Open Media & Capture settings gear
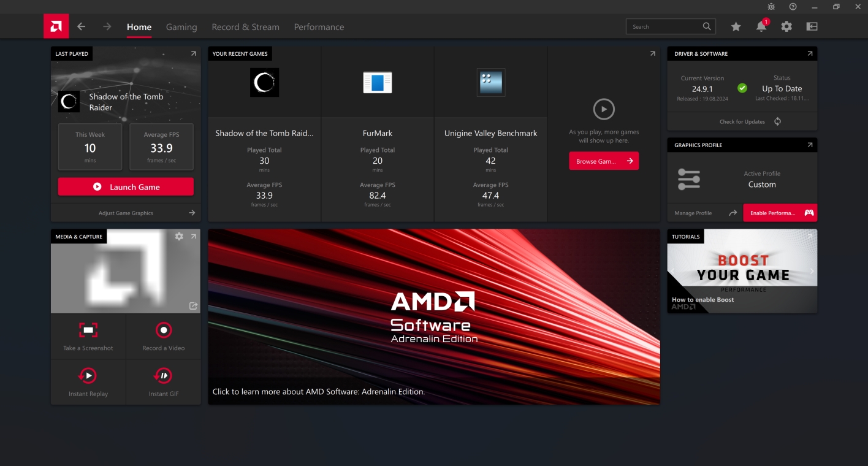This screenshot has width=868, height=466. 179,236
